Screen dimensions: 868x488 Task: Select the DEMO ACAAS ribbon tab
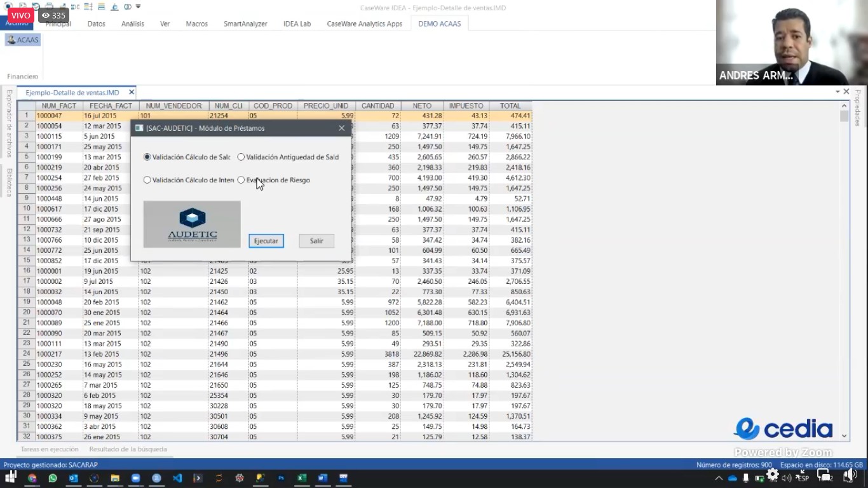pos(440,24)
